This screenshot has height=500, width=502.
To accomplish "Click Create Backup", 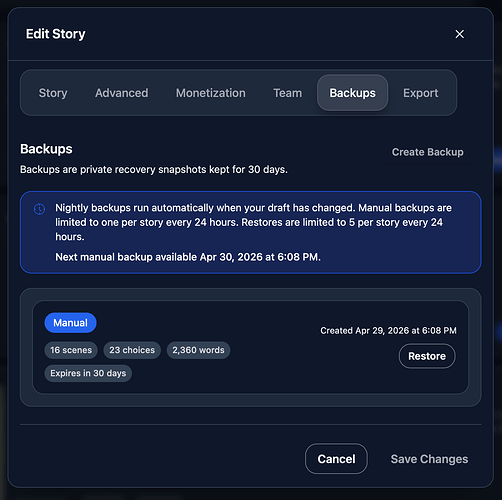I will (427, 152).
